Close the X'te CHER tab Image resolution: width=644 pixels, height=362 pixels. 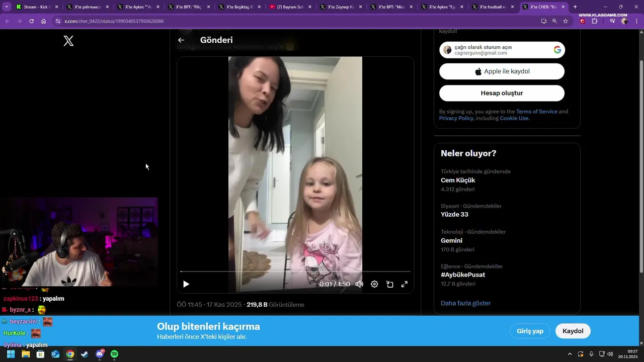point(563,7)
